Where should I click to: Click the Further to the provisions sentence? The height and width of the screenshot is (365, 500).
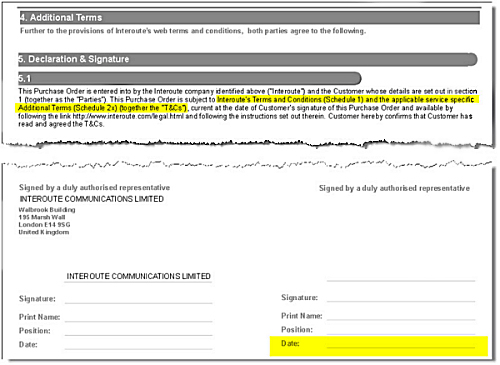coord(193,31)
